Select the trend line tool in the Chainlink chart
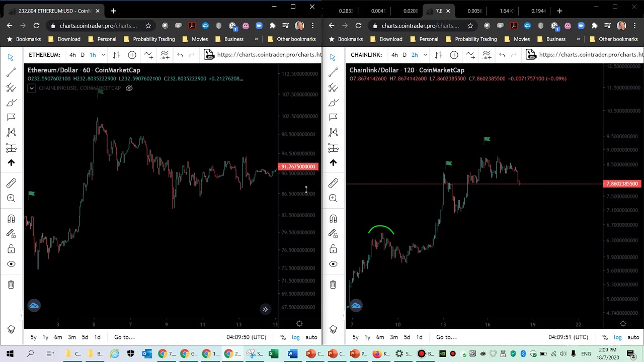The image size is (644, 362). (333, 73)
